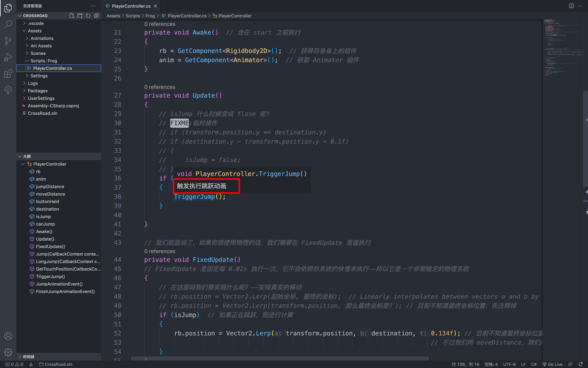Open the Accounts menu icon
The image size is (588, 368).
(8, 336)
